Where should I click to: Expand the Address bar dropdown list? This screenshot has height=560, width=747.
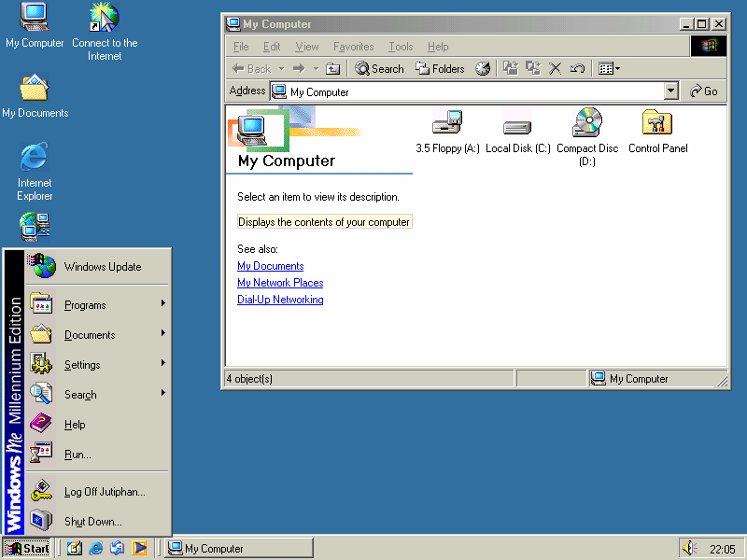670,91
